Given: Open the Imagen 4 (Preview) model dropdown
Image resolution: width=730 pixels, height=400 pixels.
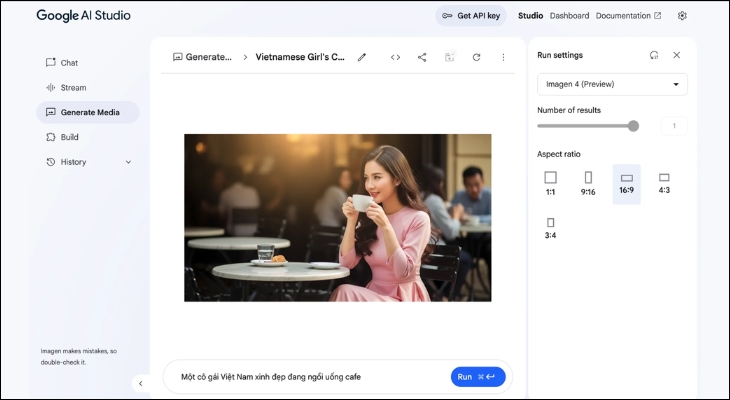Looking at the screenshot, I should coord(612,84).
